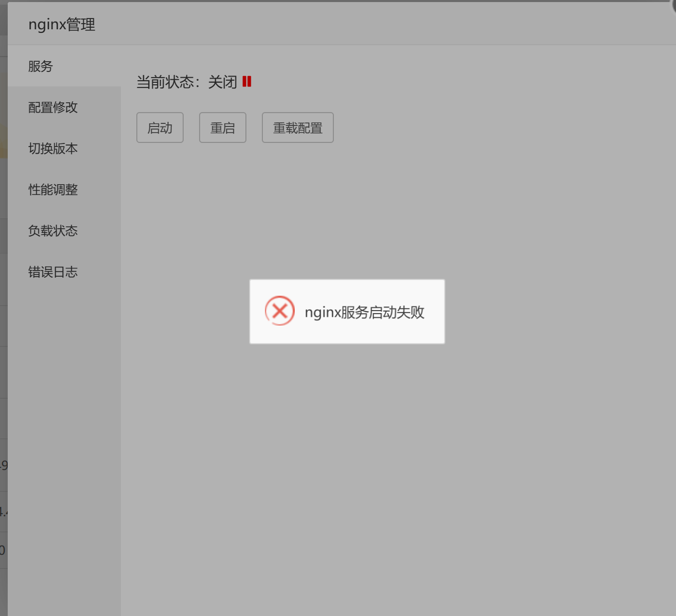Viewport: 676px width, 616px height.
Task: Click the nginx服务启动失败 message text
Action: tap(365, 312)
